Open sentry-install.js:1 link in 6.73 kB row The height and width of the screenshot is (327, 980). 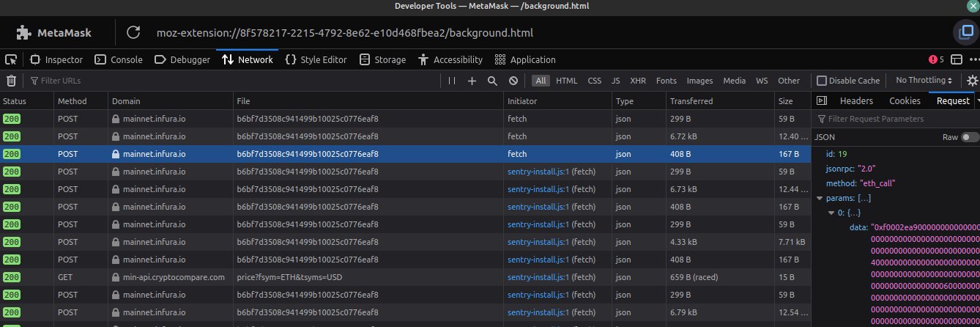pos(538,189)
